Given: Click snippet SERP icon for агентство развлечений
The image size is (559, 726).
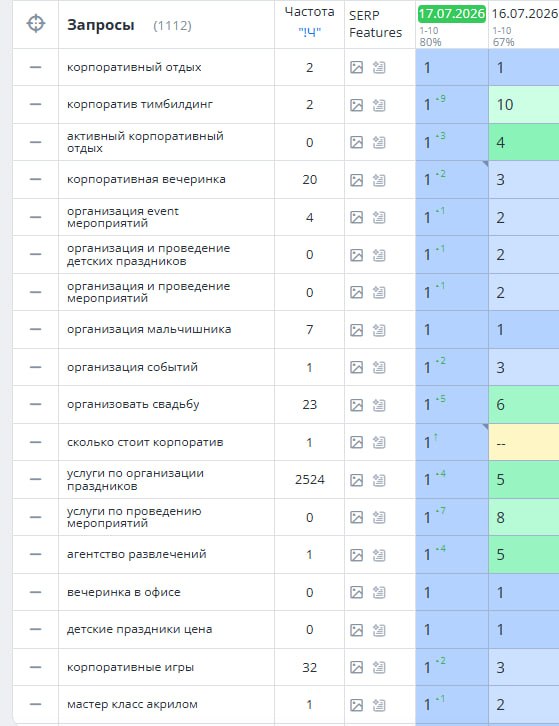Looking at the screenshot, I should click(x=379, y=555).
